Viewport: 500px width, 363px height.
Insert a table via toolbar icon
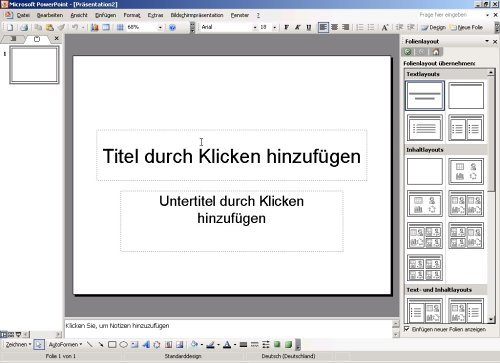tap(106, 28)
